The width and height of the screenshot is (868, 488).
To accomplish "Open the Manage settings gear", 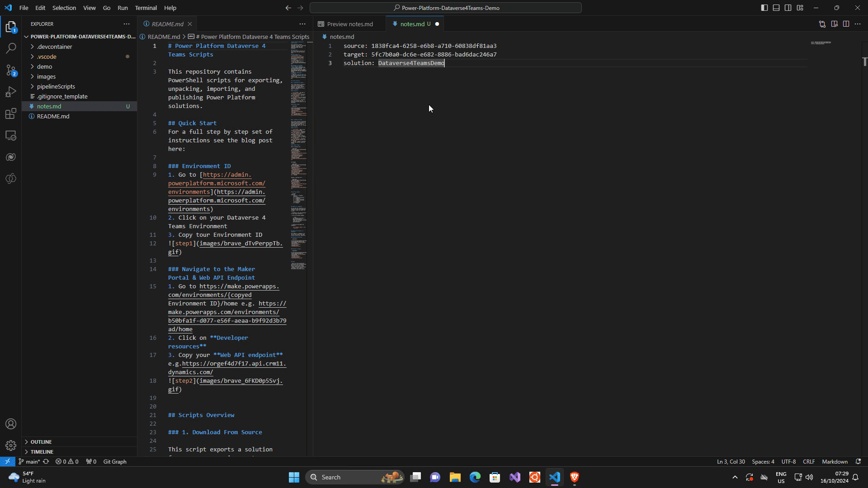I will (x=11, y=445).
